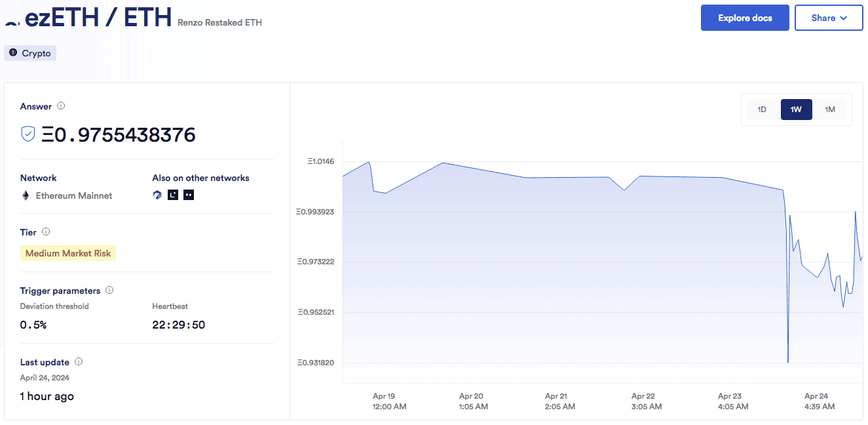Open the Mode network icon with arrows
The height and width of the screenshot is (425, 868).
[x=189, y=195]
